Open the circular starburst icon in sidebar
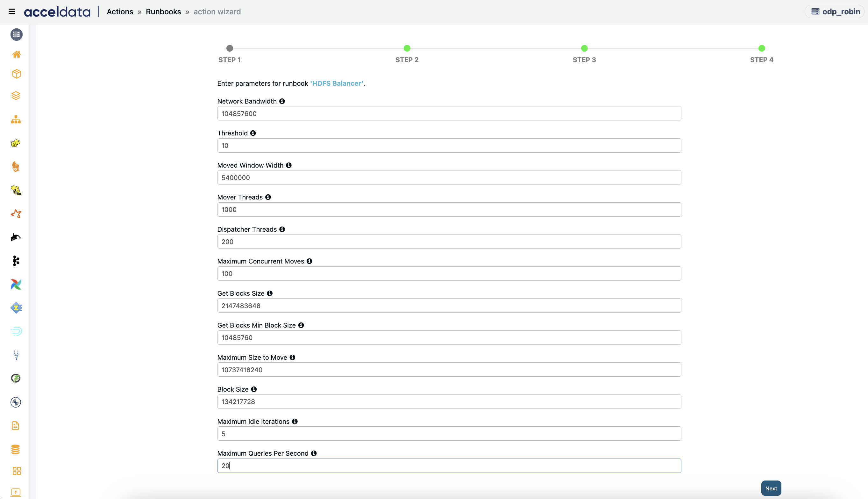The width and height of the screenshot is (868, 499). click(x=16, y=402)
